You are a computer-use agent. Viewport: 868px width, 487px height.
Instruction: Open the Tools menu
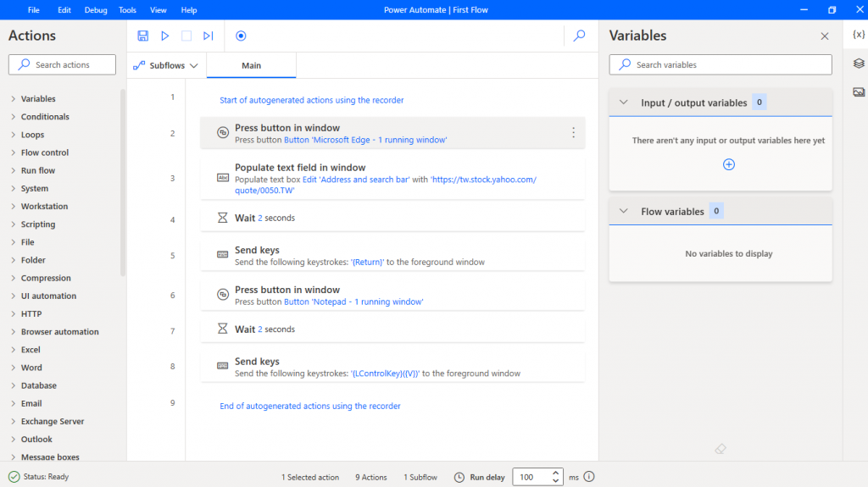(127, 10)
